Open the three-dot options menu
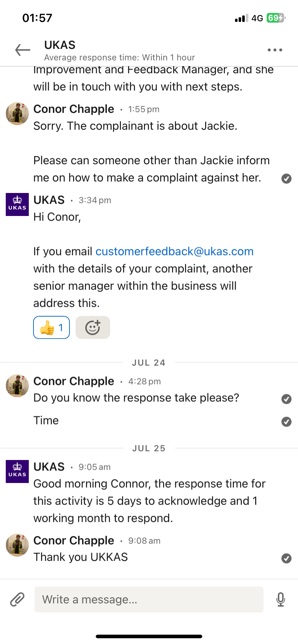Viewport: 298px width, 644px height. click(275, 50)
